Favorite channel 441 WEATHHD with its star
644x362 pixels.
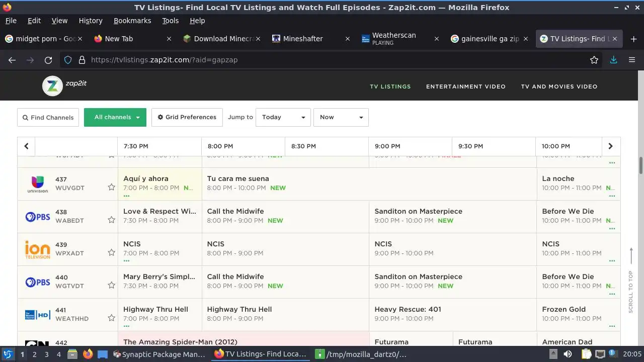coord(111,318)
